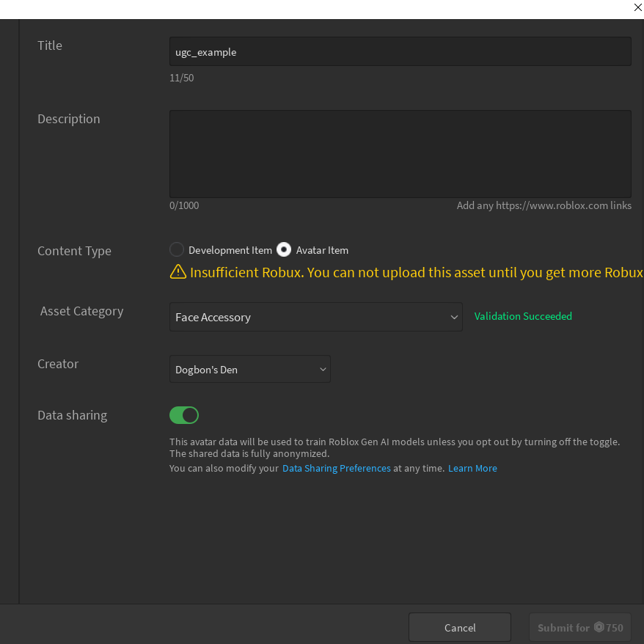This screenshot has width=644, height=644.
Task: Click the Cancel button
Action: [460, 627]
